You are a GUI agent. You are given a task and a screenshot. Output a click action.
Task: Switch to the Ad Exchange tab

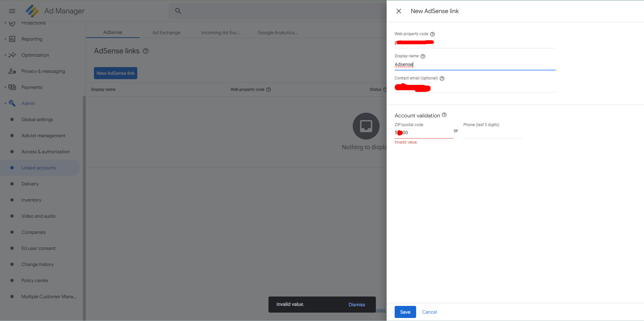tap(166, 33)
